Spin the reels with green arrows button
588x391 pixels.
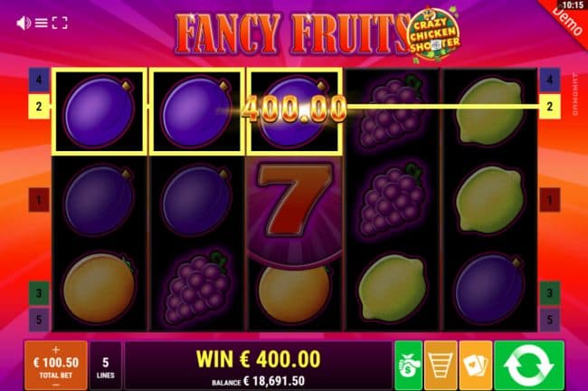pos(529,365)
